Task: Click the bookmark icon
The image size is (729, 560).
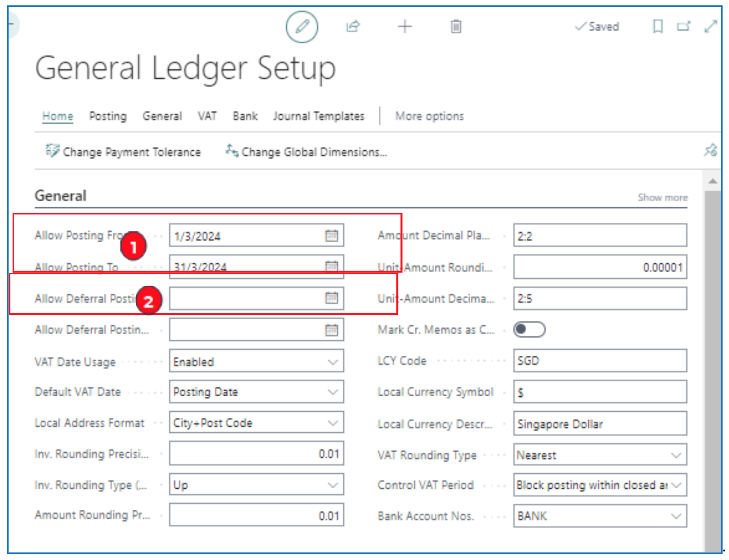Action: [x=657, y=27]
